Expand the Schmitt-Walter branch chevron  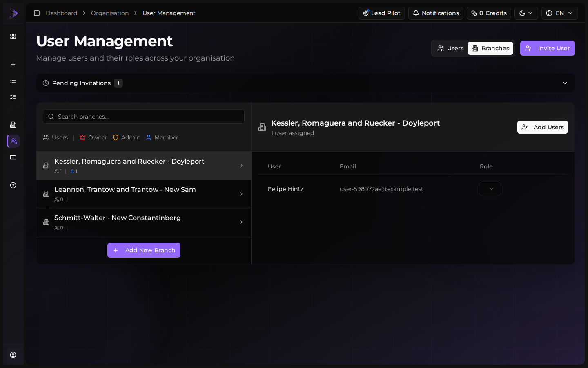[241, 222]
